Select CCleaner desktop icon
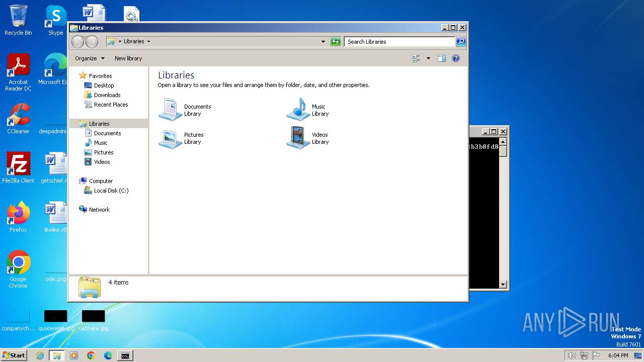 18,119
